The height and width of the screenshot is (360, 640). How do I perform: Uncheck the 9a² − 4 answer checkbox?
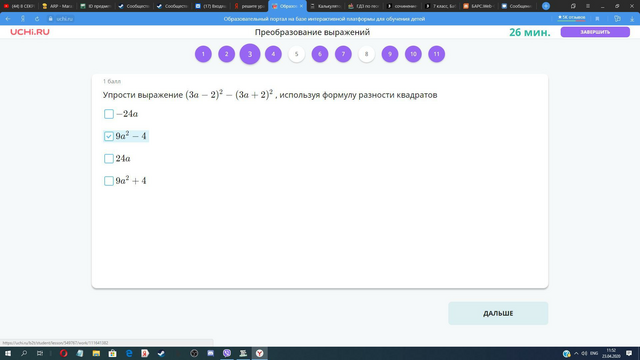109,136
